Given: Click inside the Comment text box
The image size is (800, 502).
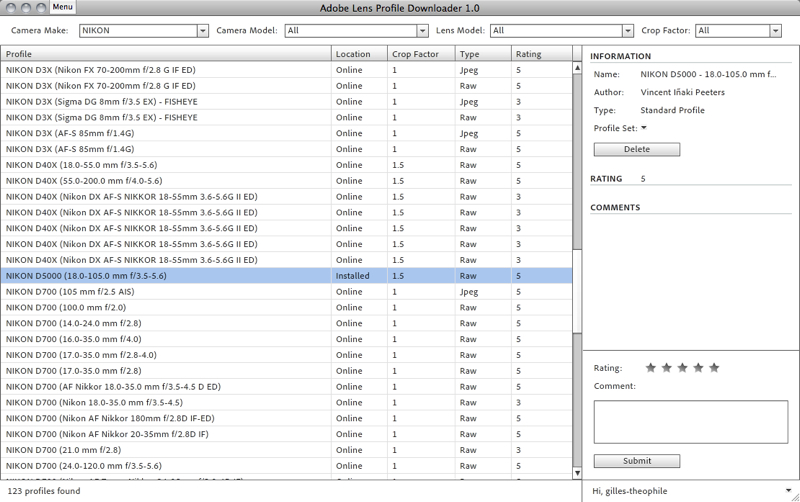Looking at the screenshot, I should point(691,422).
